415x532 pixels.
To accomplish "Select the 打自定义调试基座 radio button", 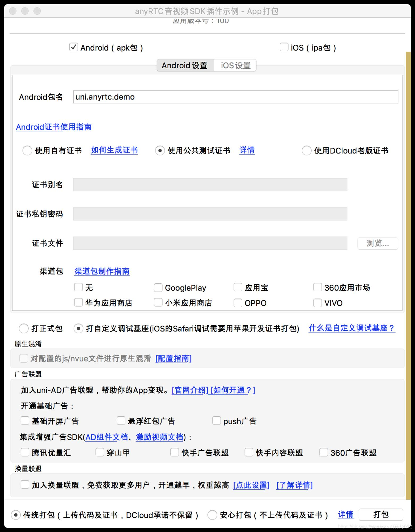I will [78, 329].
